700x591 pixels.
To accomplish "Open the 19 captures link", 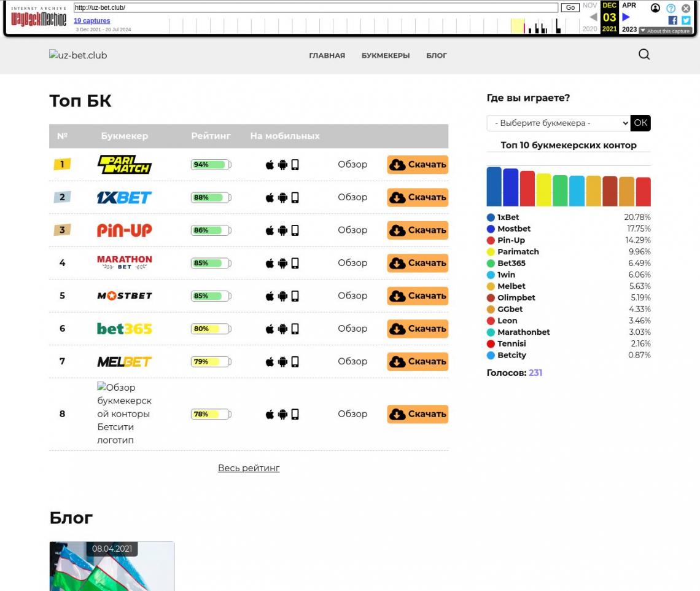I will tap(92, 20).
